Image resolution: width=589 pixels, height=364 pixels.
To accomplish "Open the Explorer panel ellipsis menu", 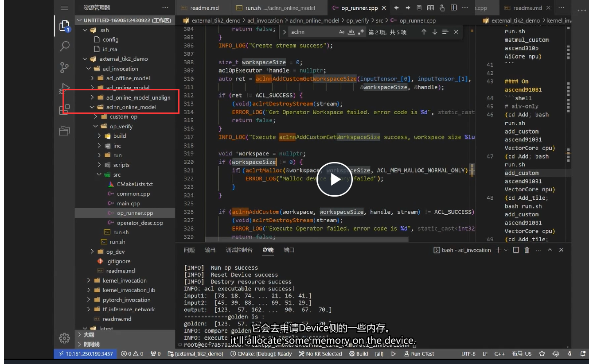I will tap(165, 8).
